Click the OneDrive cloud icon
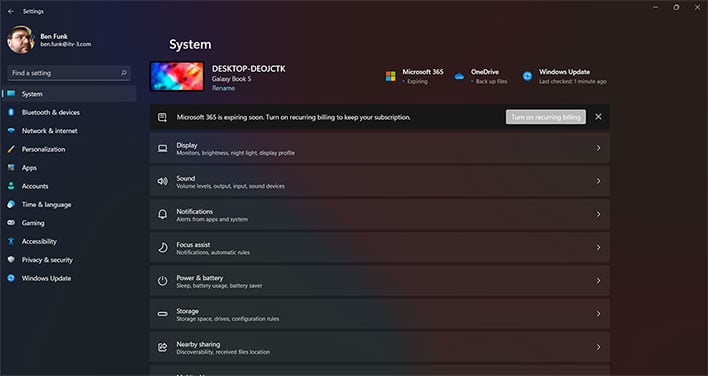 click(x=459, y=76)
